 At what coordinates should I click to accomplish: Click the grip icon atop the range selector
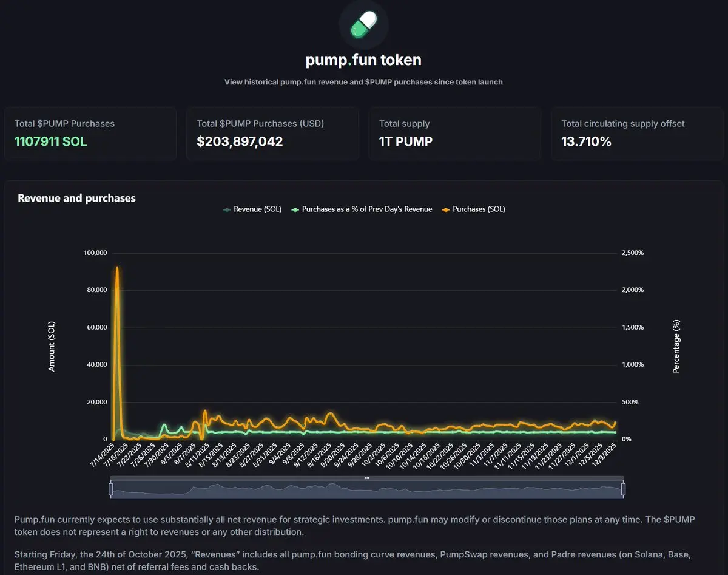[367, 478]
